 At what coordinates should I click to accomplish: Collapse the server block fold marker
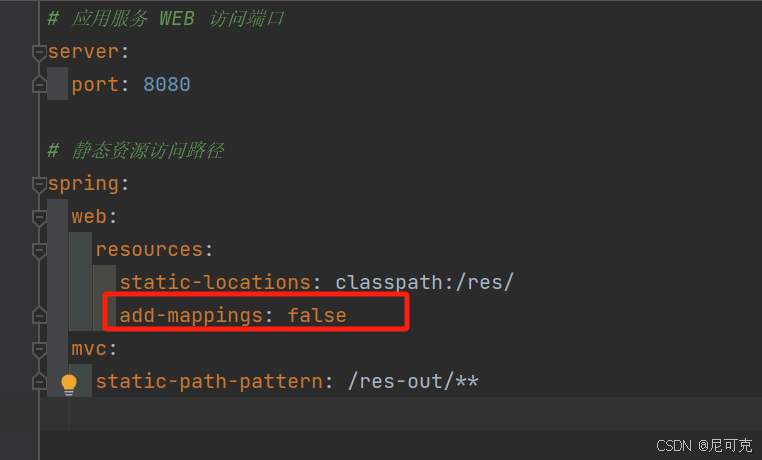coord(39,52)
